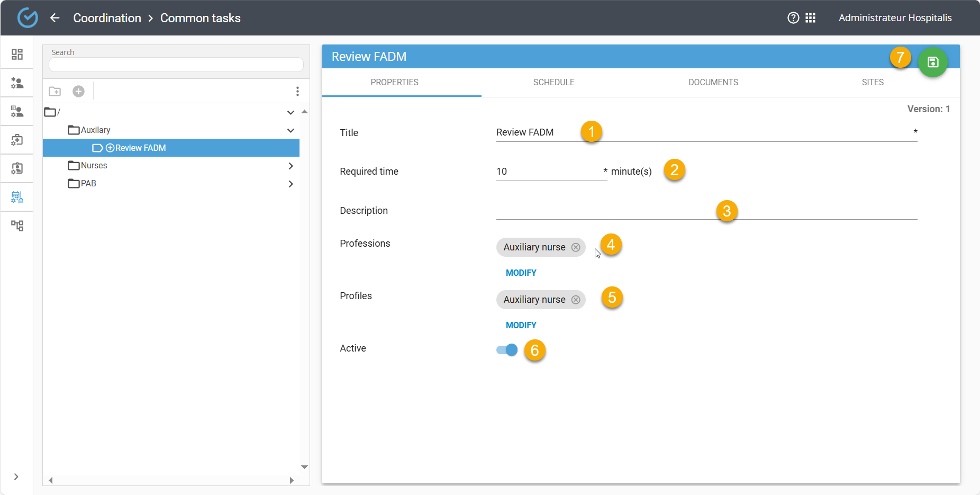Remove Auxiliary nurse chip from Professions
Viewport: 980px width, 495px height.
[576, 247]
